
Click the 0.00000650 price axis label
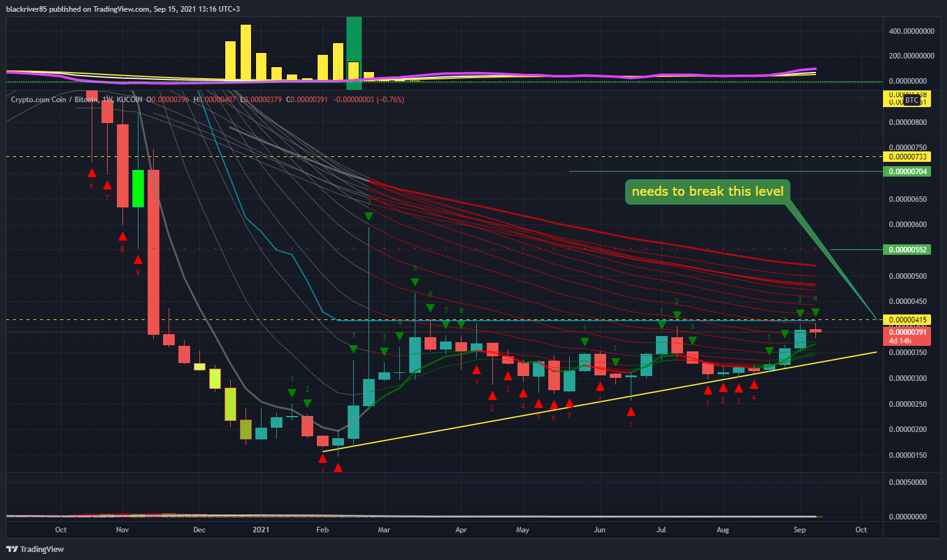coord(908,199)
